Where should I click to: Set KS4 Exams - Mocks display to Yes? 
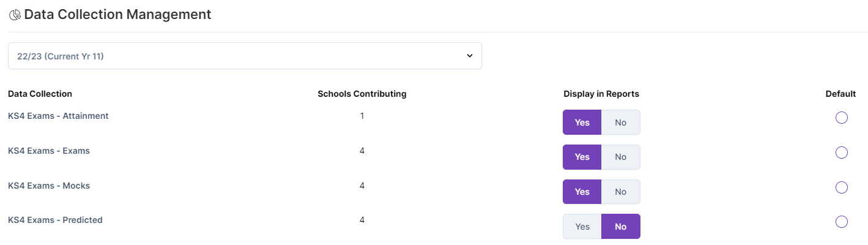point(582,192)
